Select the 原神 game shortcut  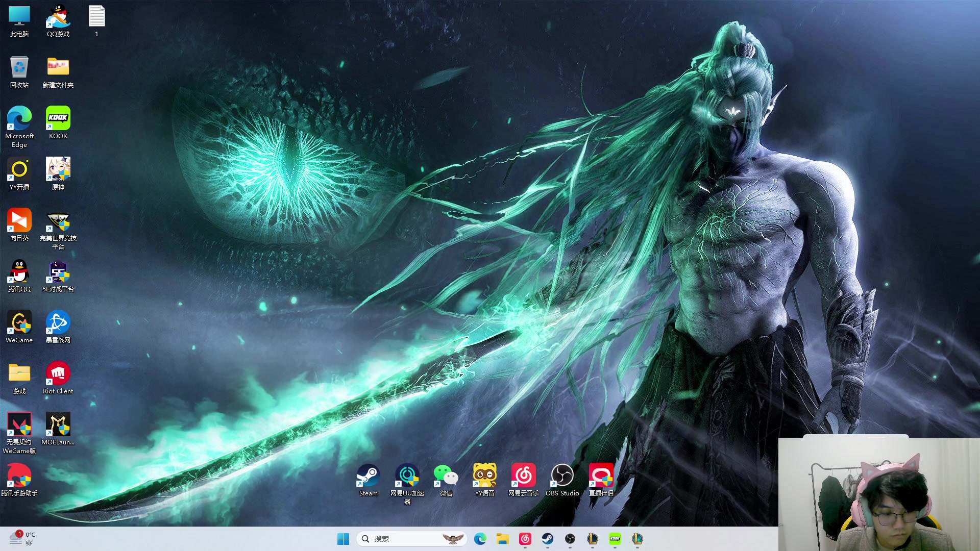pos(58,170)
